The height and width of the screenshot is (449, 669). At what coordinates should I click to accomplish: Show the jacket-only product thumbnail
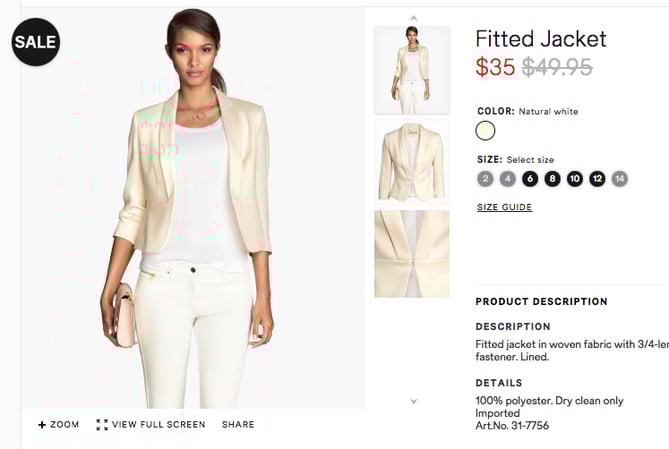[412, 162]
